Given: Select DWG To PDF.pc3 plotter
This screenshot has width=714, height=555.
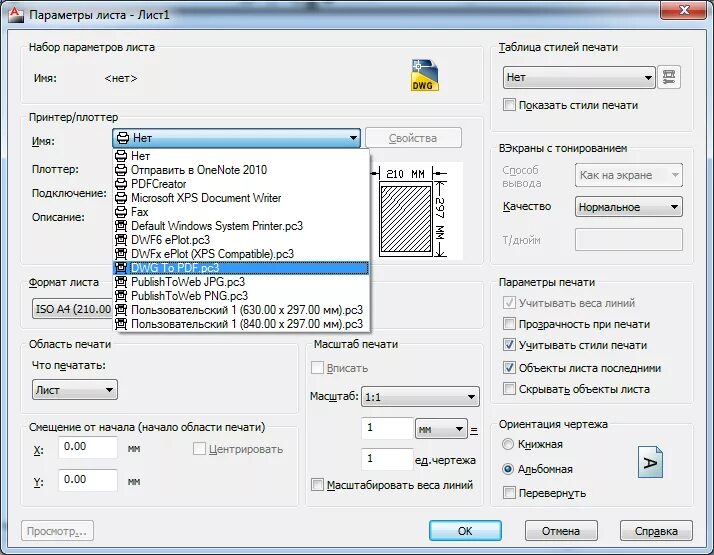Looking at the screenshot, I should 241,268.
